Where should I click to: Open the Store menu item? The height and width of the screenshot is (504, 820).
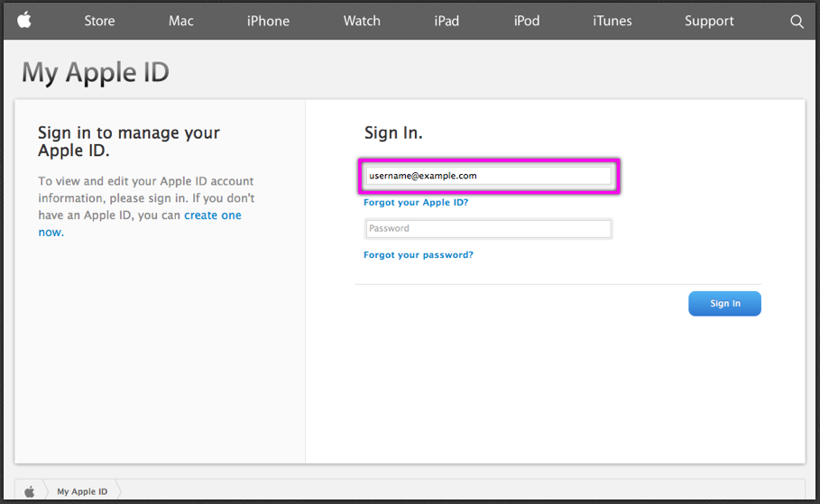pyautogui.click(x=99, y=21)
